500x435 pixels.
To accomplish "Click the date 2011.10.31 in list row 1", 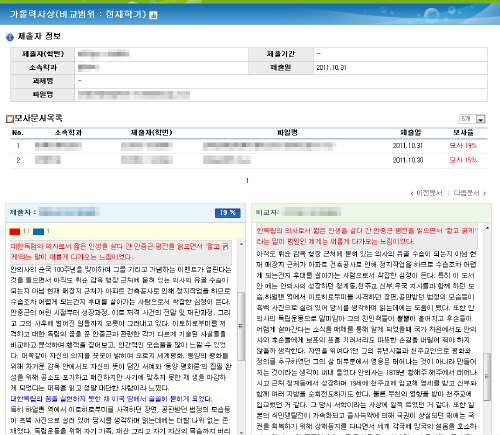I will click(408, 146).
